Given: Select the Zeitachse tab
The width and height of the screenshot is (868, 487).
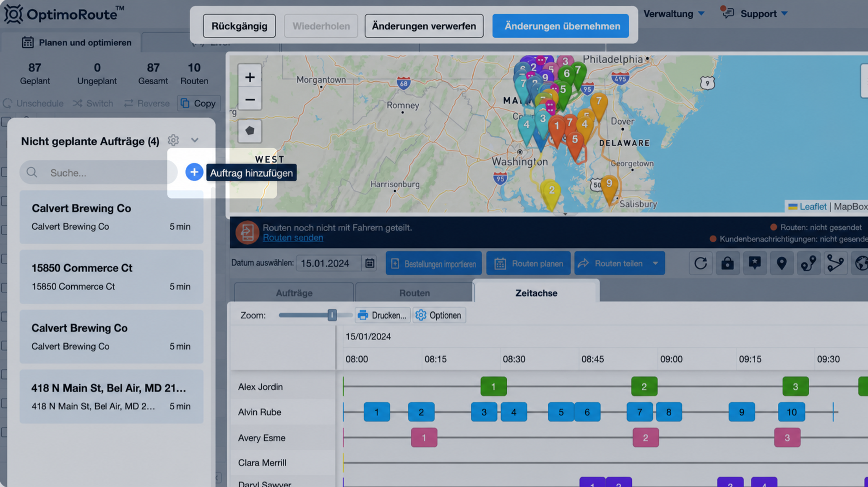Looking at the screenshot, I should click(x=536, y=293).
